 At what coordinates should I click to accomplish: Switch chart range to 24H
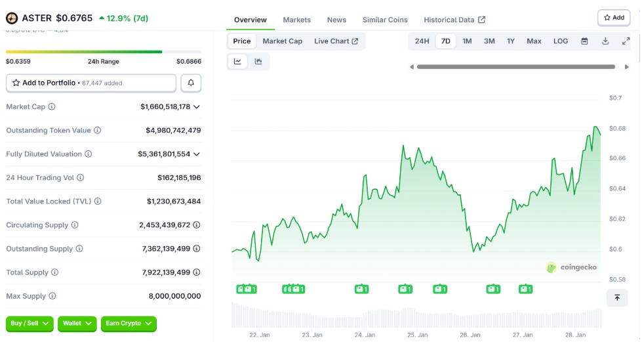422,41
